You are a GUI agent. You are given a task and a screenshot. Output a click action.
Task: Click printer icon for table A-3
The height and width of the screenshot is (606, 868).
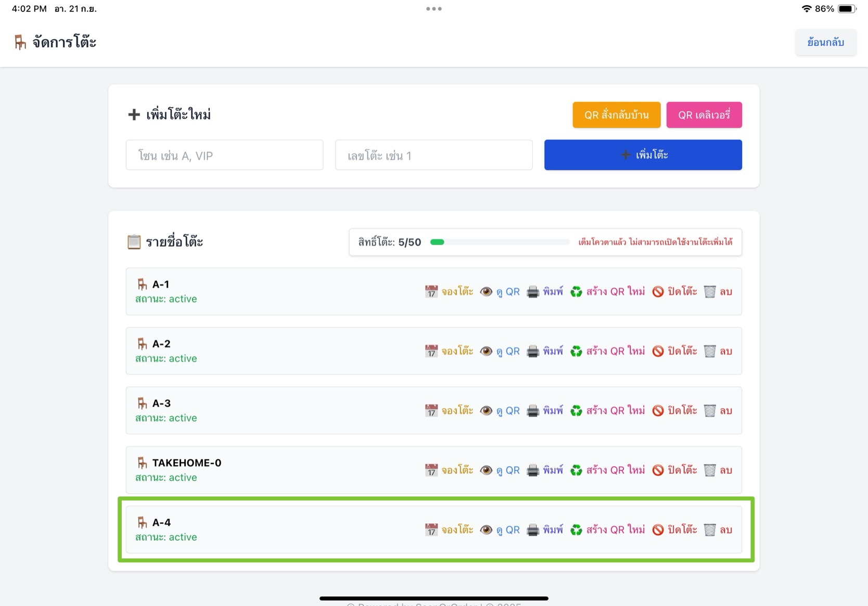point(532,411)
